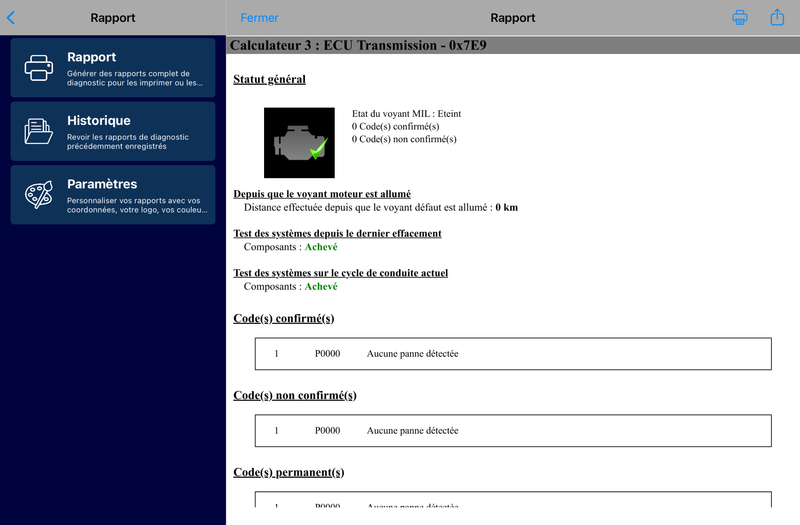
Task: Open the Rapport menu card
Action: tap(113, 67)
